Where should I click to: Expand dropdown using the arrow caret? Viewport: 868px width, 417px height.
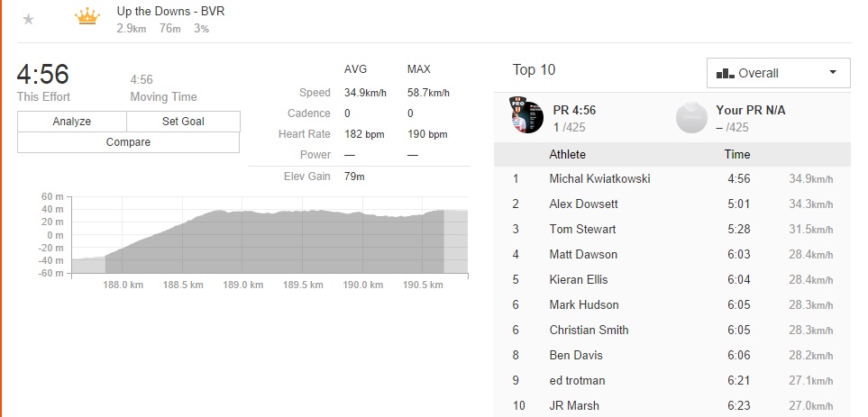tap(833, 73)
